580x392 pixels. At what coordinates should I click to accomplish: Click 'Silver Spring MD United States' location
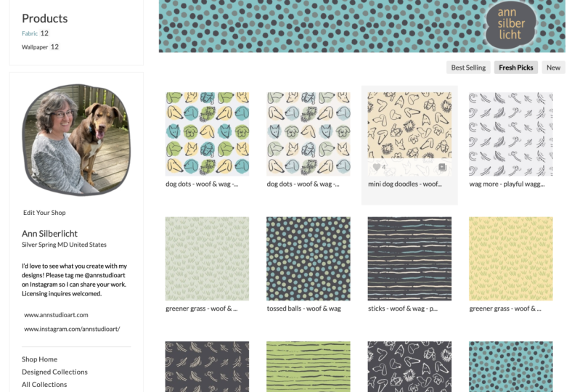tap(64, 245)
